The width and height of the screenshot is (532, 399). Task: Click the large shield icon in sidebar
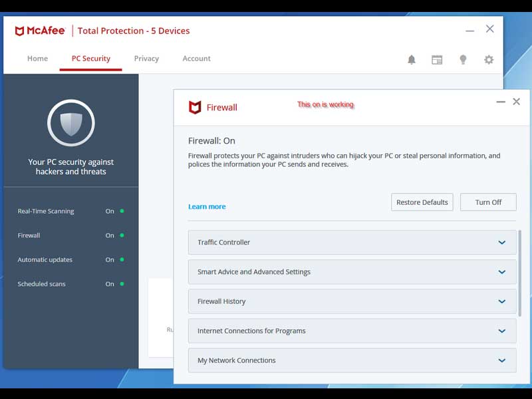(71, 123)
